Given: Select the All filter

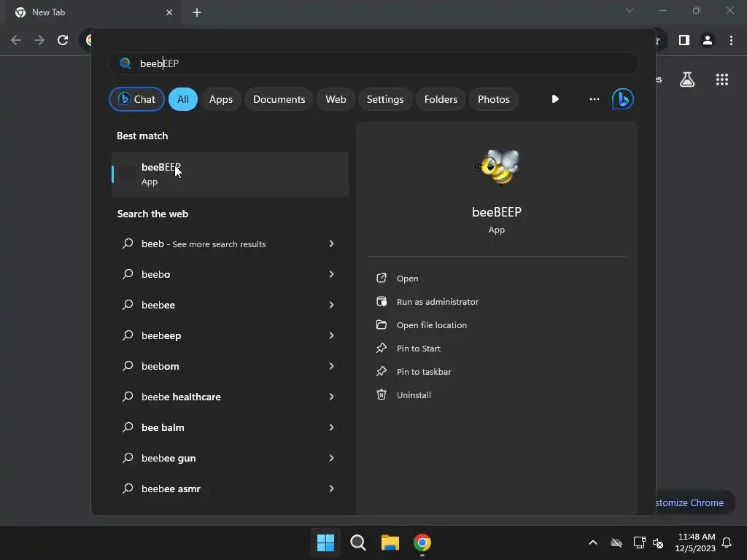Looking at the screenshot, I should [x=183, y=99].
